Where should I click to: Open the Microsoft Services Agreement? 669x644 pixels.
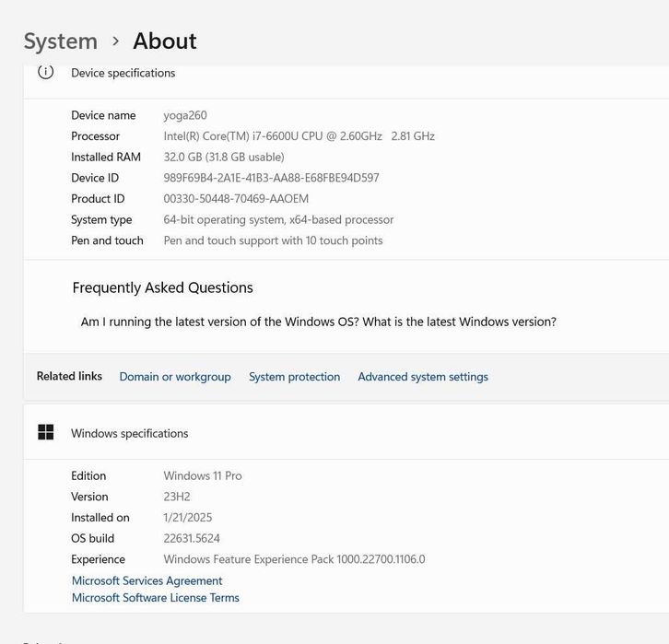[x=147, y=580]
